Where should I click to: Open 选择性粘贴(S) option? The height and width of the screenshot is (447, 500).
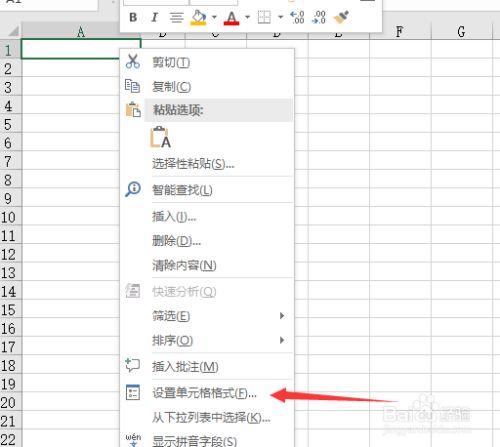207,164
